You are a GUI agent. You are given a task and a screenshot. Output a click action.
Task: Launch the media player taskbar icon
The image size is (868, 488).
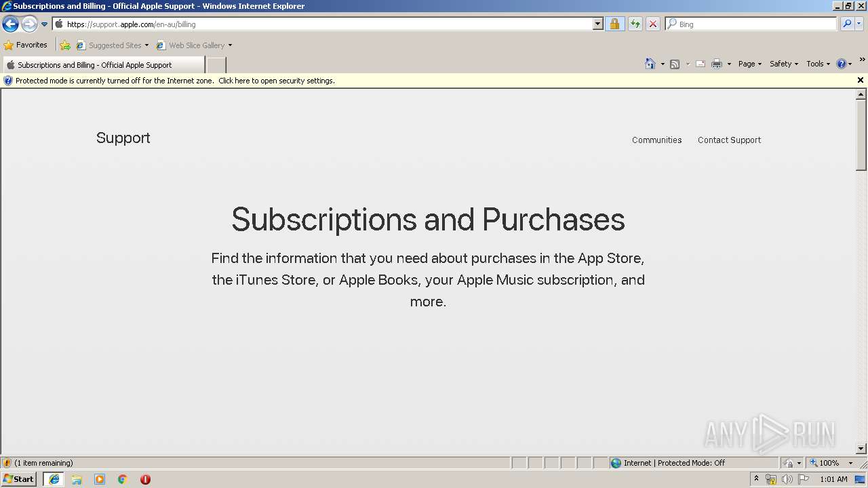(x=100, y=479)
